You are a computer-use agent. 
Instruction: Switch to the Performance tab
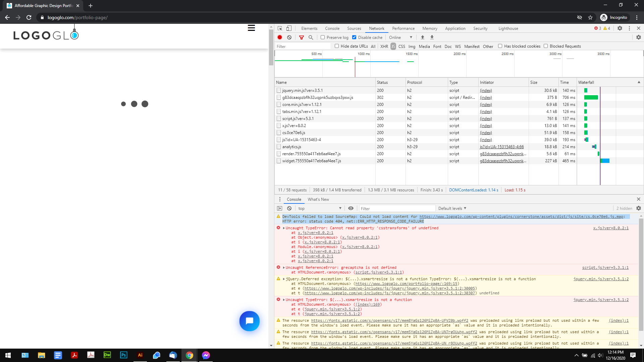tap(403, 28)
